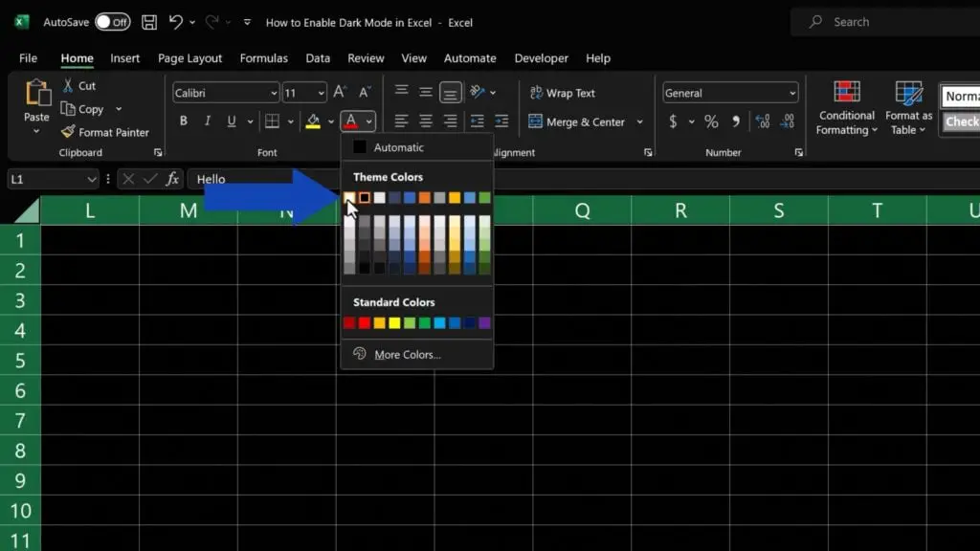Toggle Underline formatting
Viewport: 980px width, 551px height.
point(232,121)
